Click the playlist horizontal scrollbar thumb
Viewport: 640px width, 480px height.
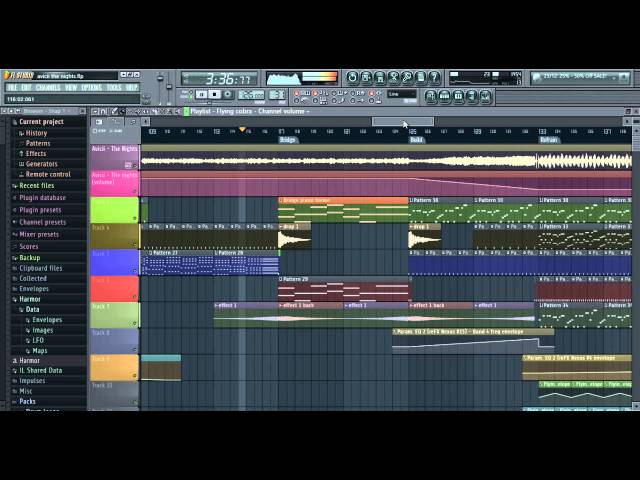pyautogui.click(x=403, y=121)
